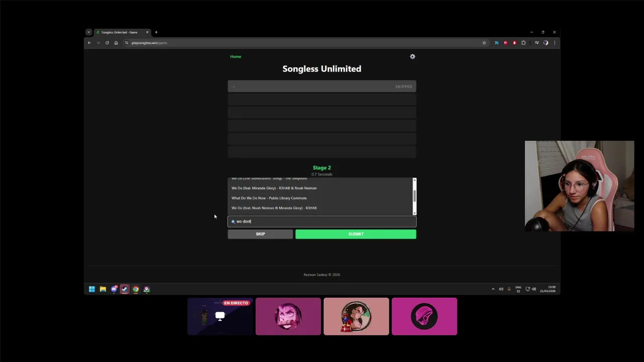Click the scroll-up arrow of suggestion list
Image resolution: width=644 pixels, height=362 pixels.
point(415,179)
